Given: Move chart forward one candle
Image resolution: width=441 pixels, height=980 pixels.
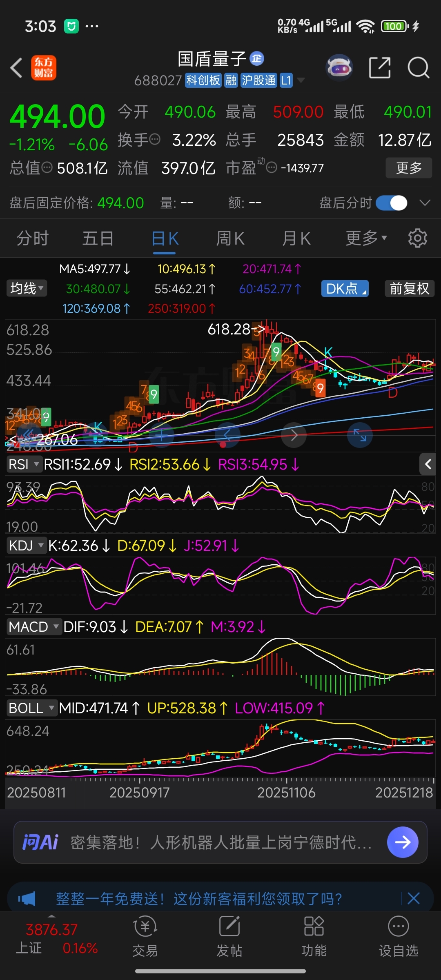Looking at the screenshot, I should click(x=294, y=435).
